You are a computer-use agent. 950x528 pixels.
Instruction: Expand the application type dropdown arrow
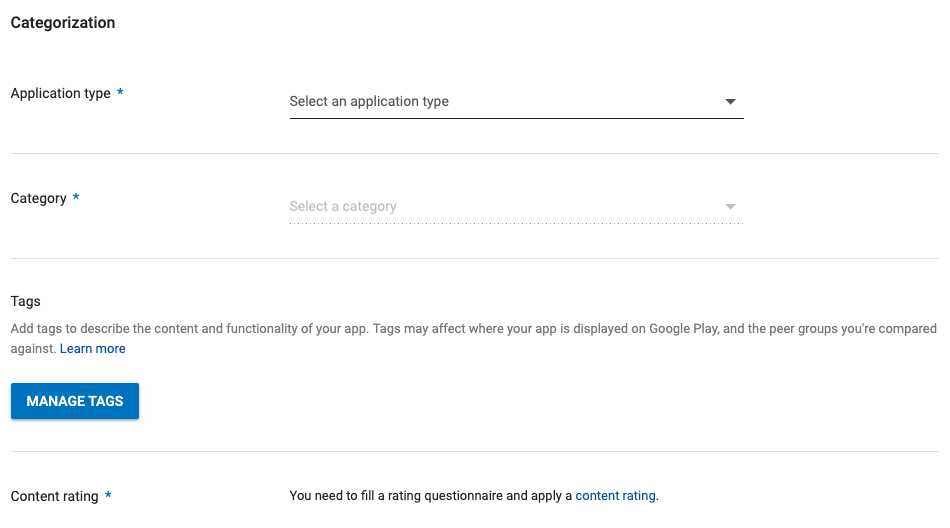tap(730, 102)
